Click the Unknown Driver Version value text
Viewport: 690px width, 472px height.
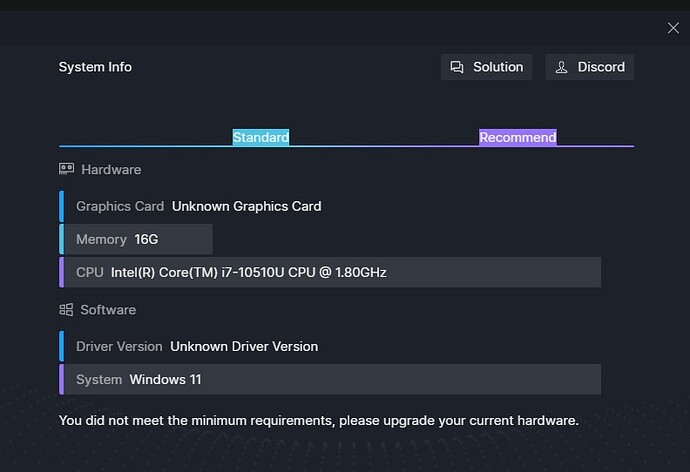pos(244,346)
